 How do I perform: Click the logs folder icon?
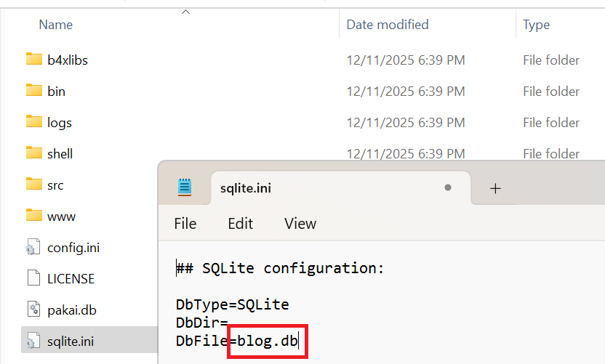tap(33, 122)
